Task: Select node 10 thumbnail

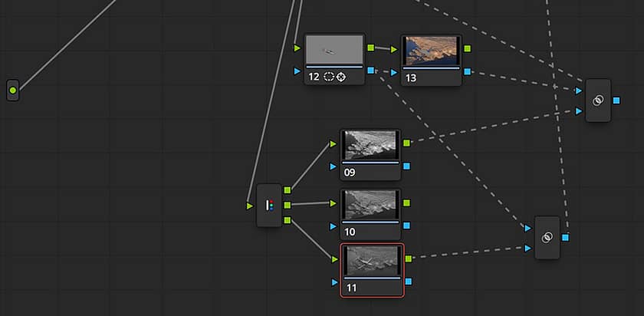Action: 370,205
